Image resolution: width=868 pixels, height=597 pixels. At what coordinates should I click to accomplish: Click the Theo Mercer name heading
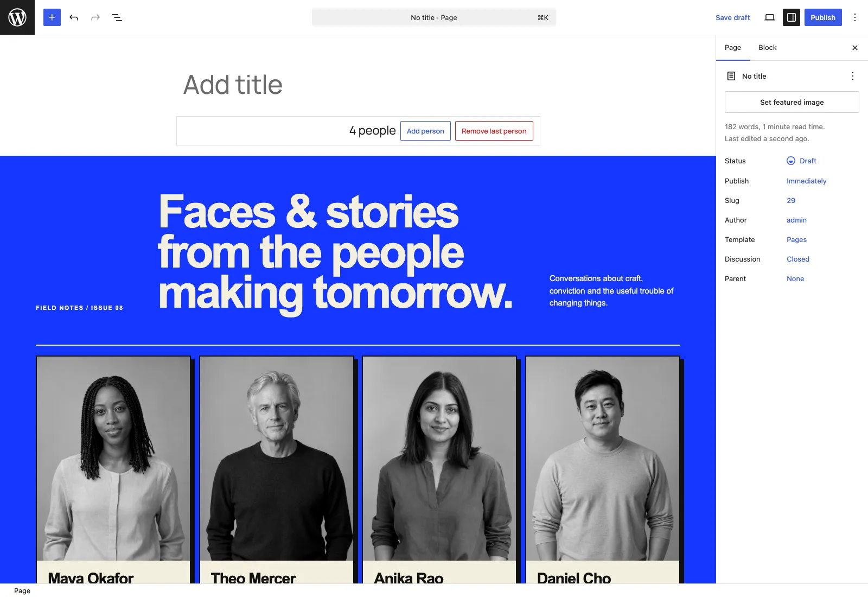coord(253,578)
